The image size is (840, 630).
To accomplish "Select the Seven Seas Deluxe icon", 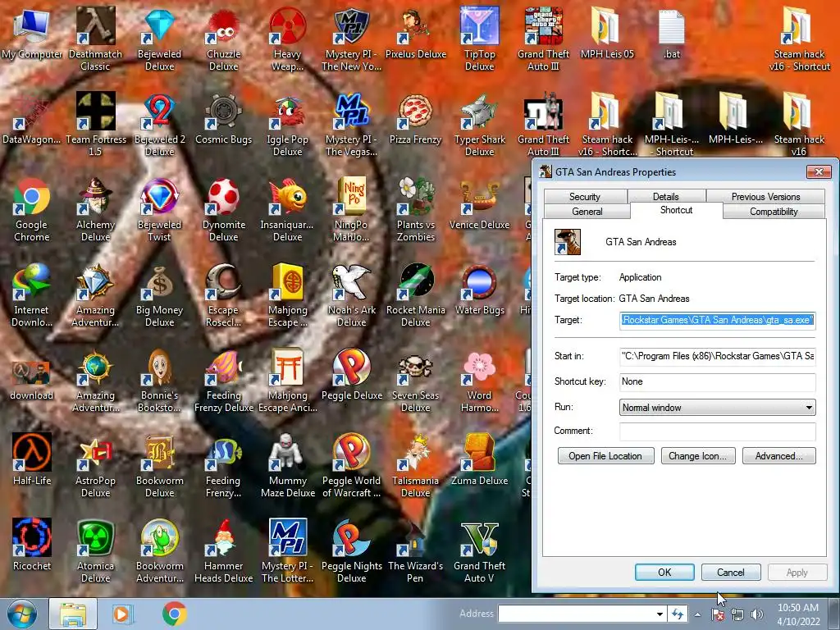I will [415, 367].
